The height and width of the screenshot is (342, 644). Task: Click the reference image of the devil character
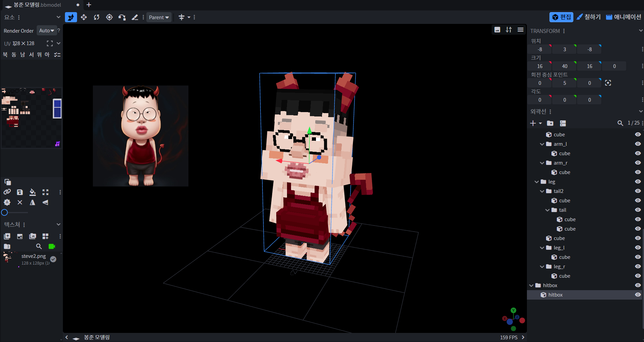(141, 136)
